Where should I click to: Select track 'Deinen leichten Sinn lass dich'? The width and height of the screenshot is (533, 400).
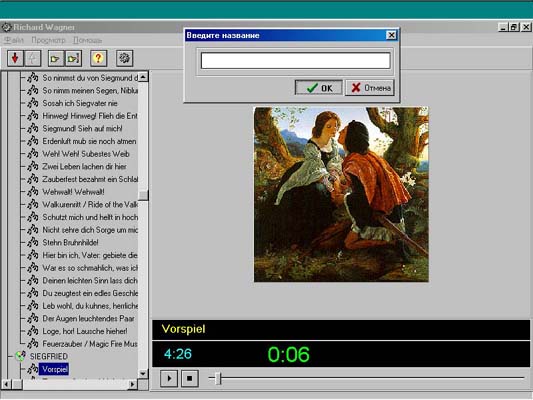click(x=90, y=280)
